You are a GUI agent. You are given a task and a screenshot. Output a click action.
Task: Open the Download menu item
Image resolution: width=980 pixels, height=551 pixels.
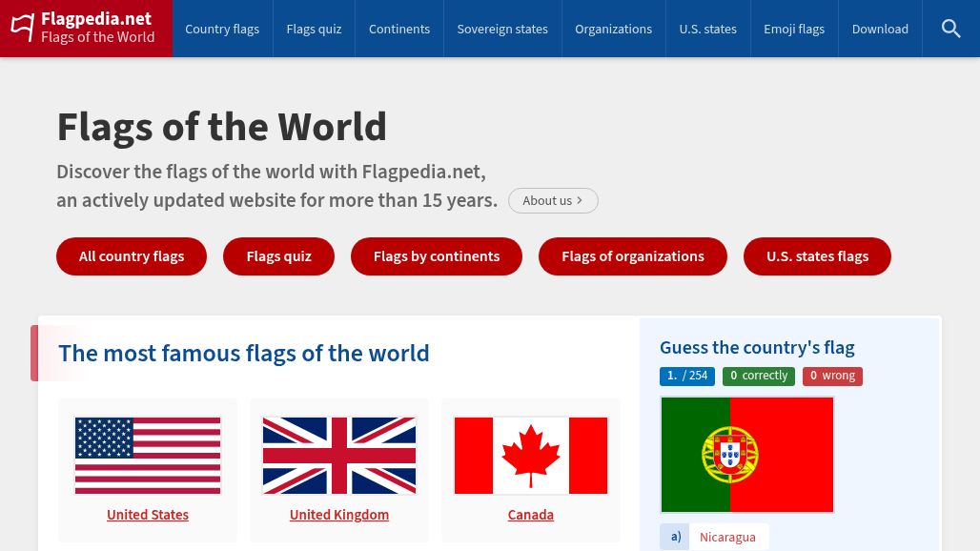click(880, 29)
